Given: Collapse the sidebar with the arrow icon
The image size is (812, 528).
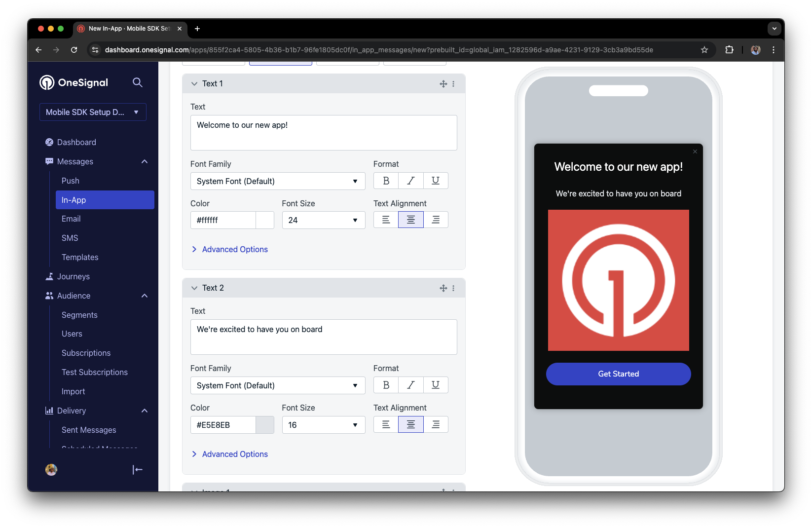Looking at the screenshot, I should tap(138, 470).
